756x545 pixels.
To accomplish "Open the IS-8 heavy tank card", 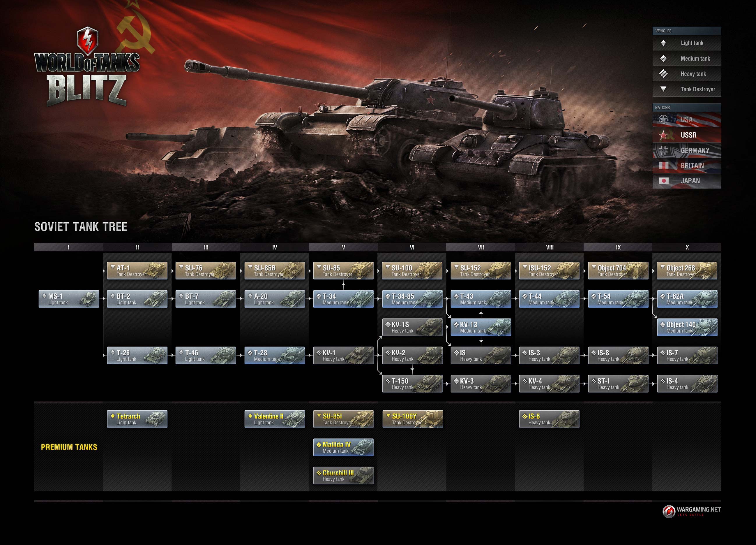I will tap(618, 355).
